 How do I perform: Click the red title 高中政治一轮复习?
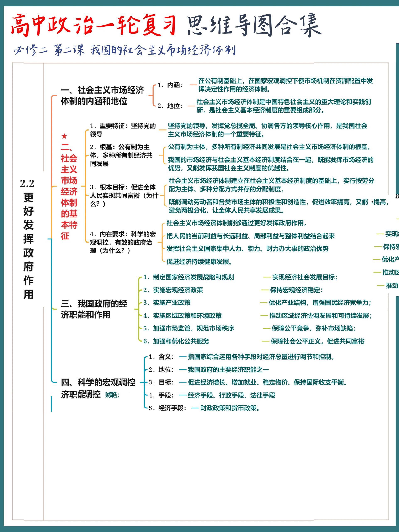point(93,25)
